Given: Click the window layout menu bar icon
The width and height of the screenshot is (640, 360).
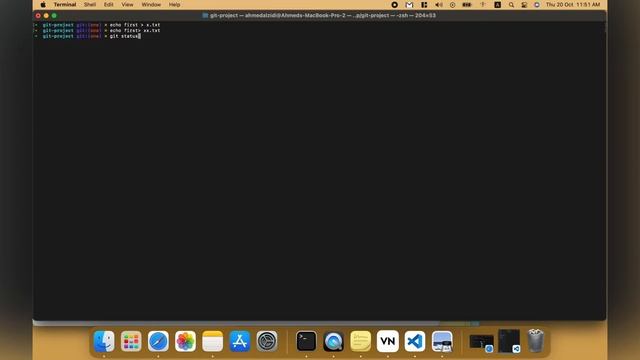Looking at the screenshot, I should click(x=424, y=4).
